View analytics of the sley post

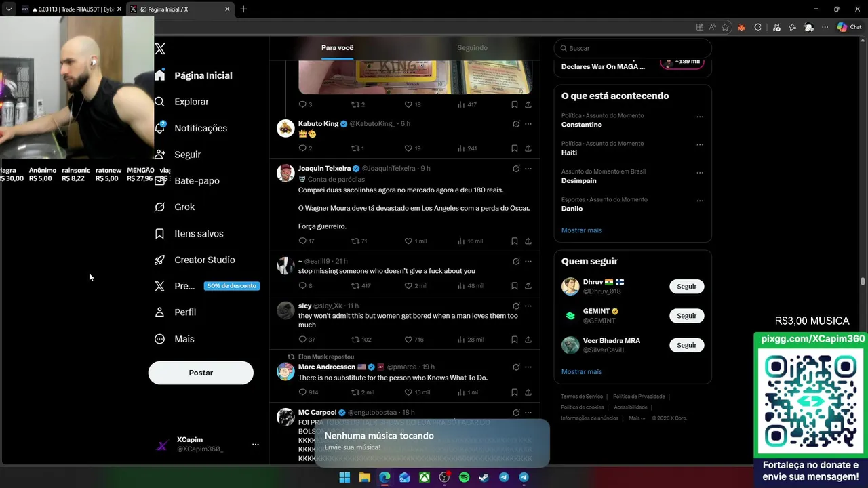[x=471, y=340]
